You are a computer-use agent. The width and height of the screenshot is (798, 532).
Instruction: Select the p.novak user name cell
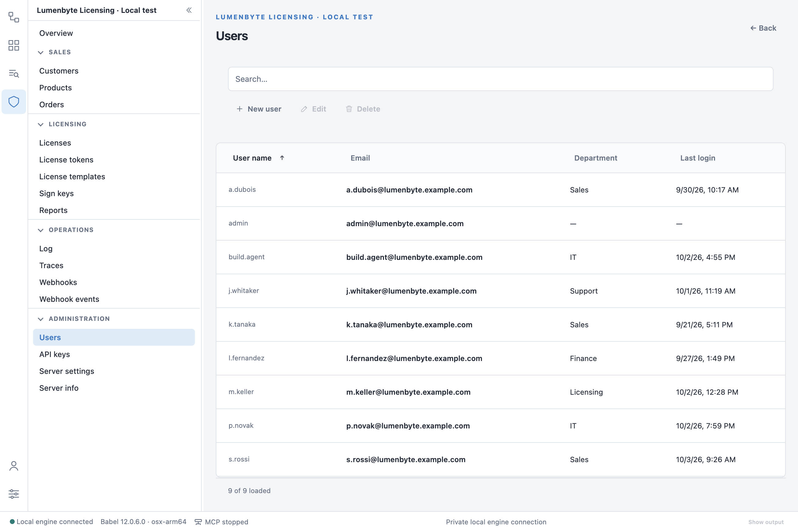(241, 425)
